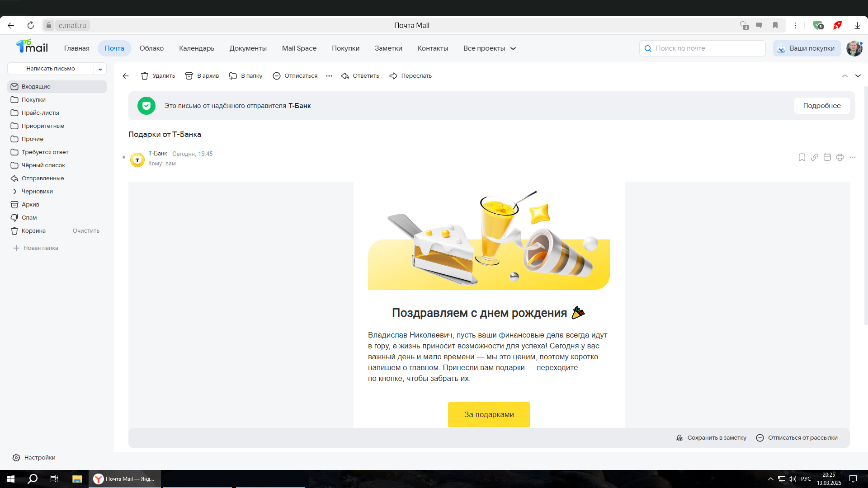Toggle the unread dot beside the T-Банк avatar
The width and height of the screenshot is (868, 488).
click(x=123, y=157)
